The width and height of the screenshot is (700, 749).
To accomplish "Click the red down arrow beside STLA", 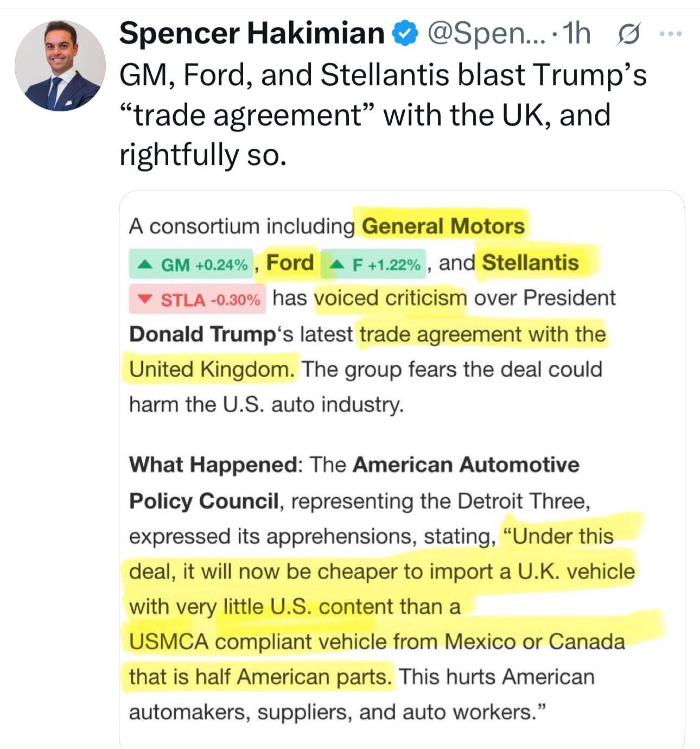I will (x=144, y=300).
